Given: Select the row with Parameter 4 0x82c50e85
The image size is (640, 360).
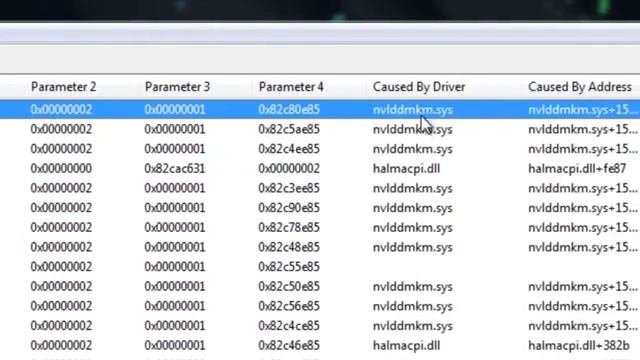Looking at the screenshot, I should click(x=320, y=287).
